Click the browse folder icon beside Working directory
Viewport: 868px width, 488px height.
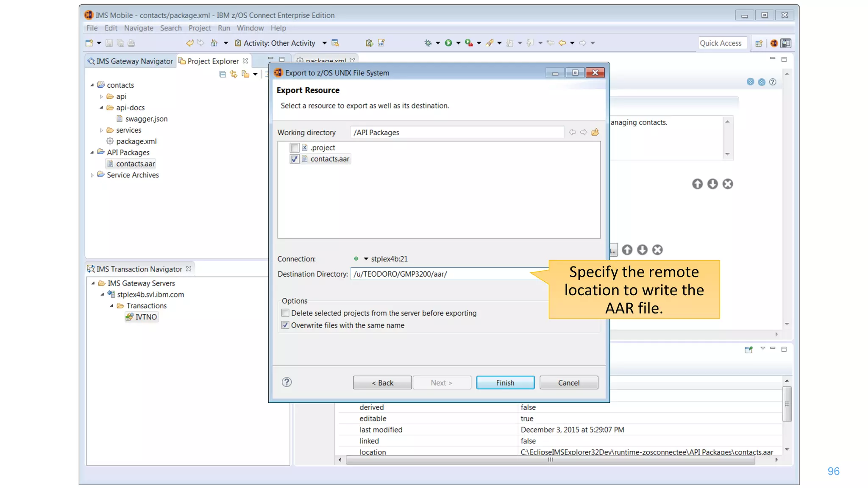(x=595, y=132)
